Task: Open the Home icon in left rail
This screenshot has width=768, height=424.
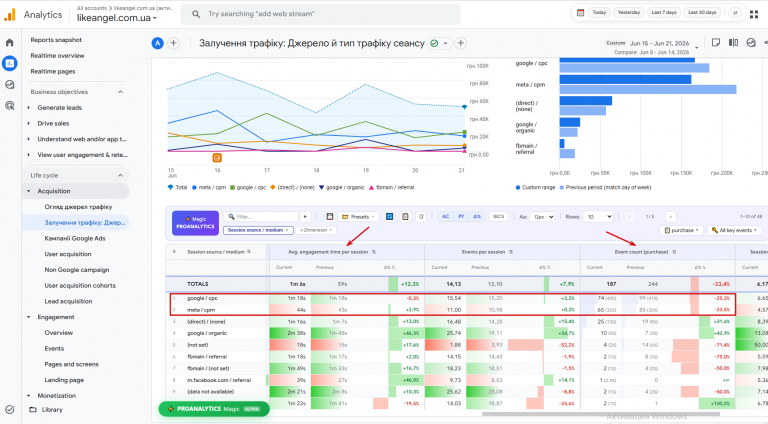Action: tap(9, 43)
